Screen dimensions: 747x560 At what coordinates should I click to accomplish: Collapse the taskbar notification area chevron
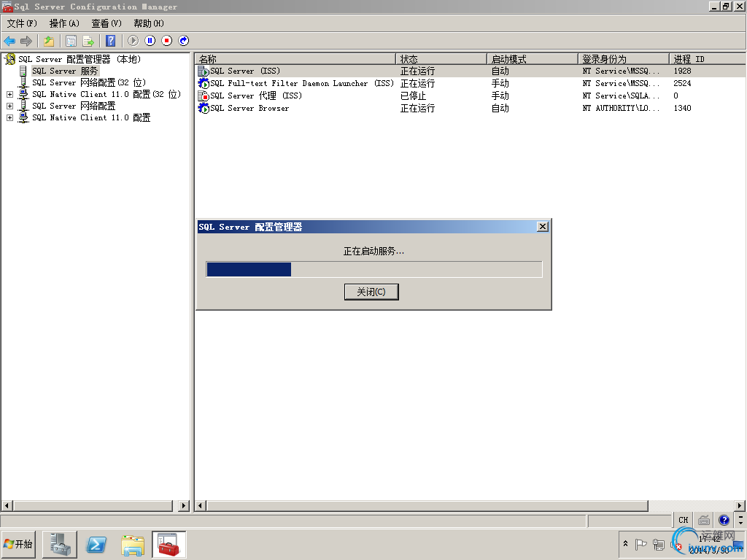(x=625, y=545)
